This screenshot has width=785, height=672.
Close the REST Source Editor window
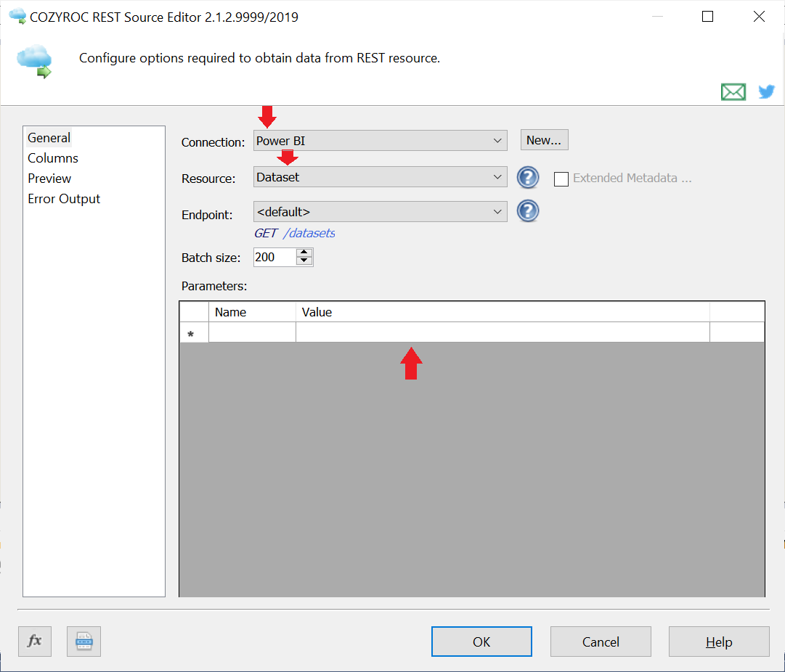tap(759, 17)
